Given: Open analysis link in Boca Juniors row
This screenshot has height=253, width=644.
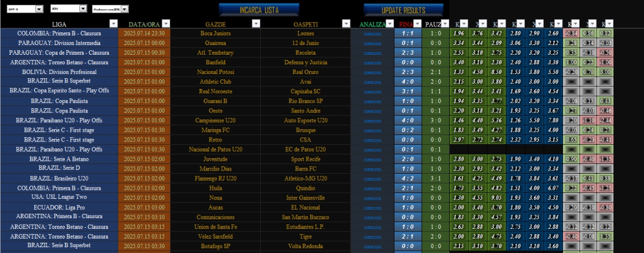Looking at the screenshot, I should pos(374,33).
